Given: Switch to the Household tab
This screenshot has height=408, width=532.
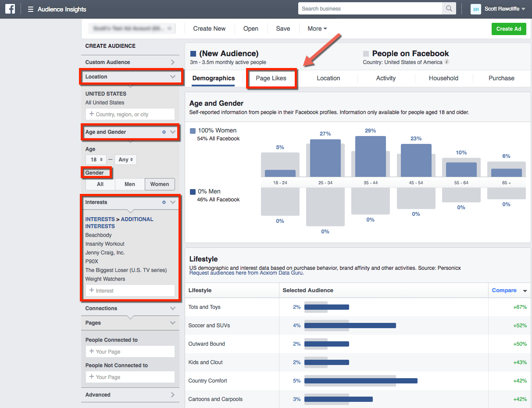Looking at the screenshot, I should tap(443, 78).
